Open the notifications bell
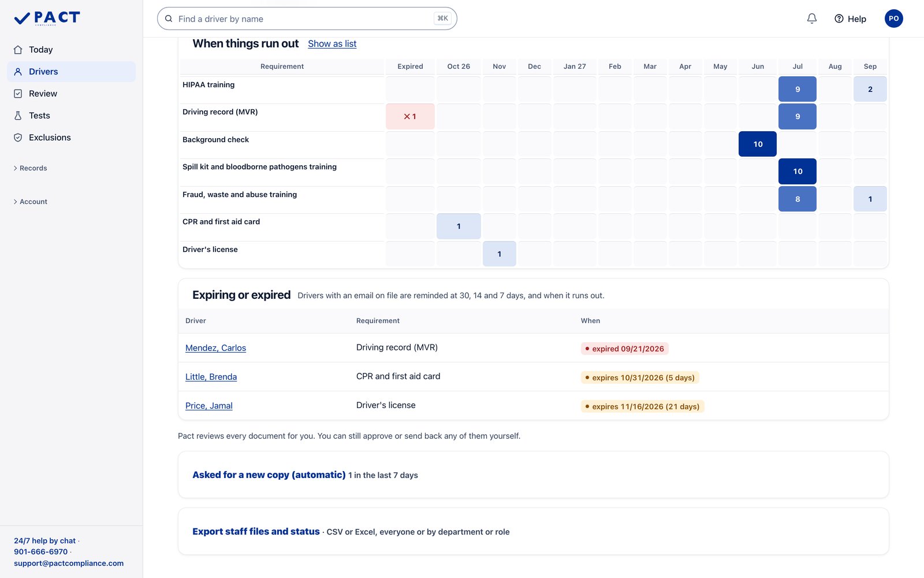 tap(812, 18)
